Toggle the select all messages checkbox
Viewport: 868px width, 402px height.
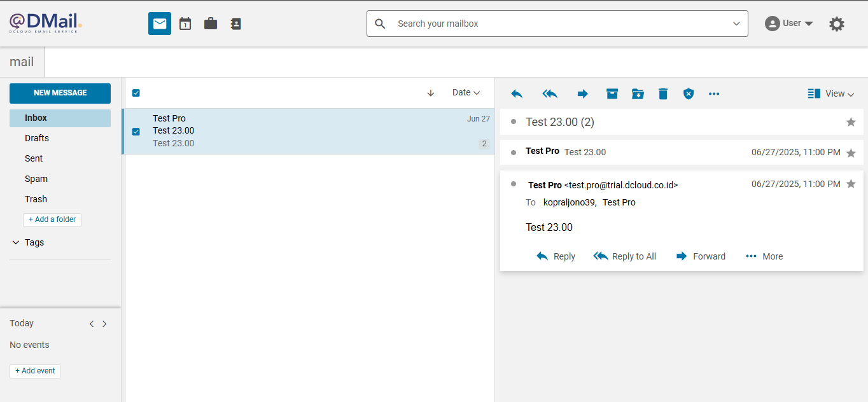[x=136, y=93]
